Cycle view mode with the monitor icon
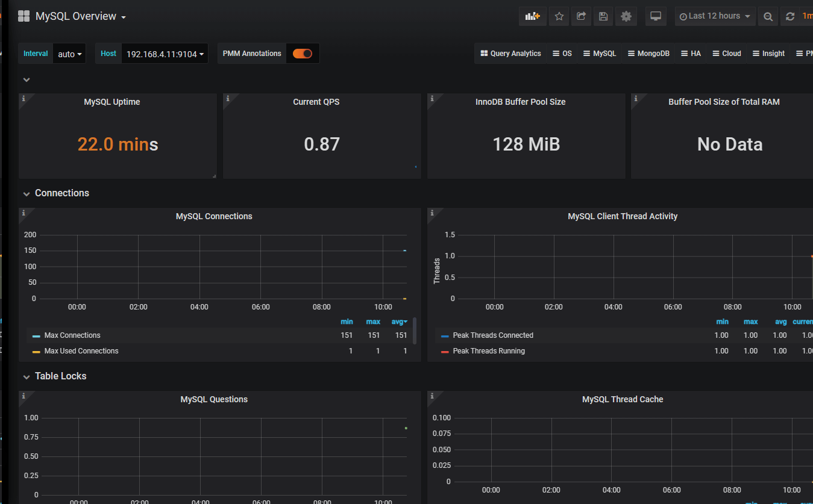This screenshot has height=504, width=813. tap(656, 16)
